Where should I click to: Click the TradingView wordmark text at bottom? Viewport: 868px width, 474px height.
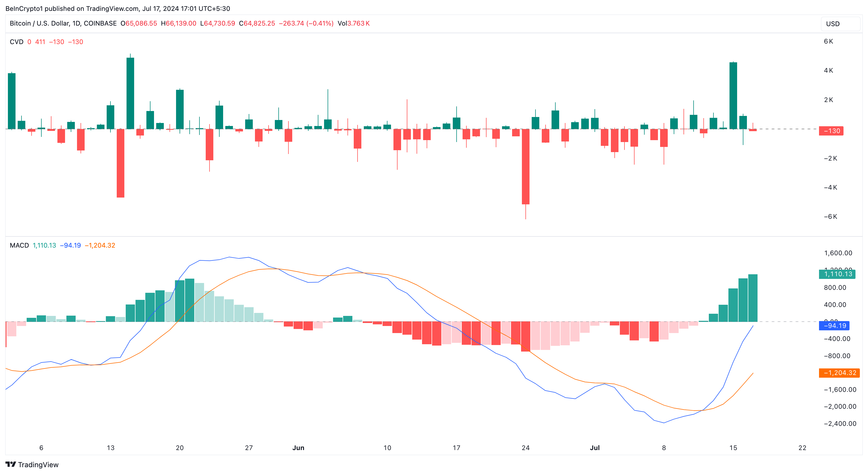coord(38,464)
